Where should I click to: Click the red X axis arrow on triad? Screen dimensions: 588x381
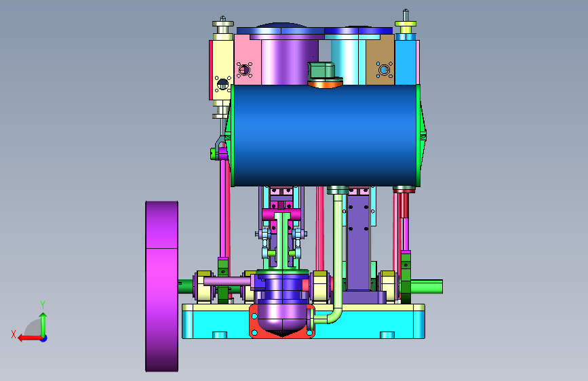click(x=29, y=338)
